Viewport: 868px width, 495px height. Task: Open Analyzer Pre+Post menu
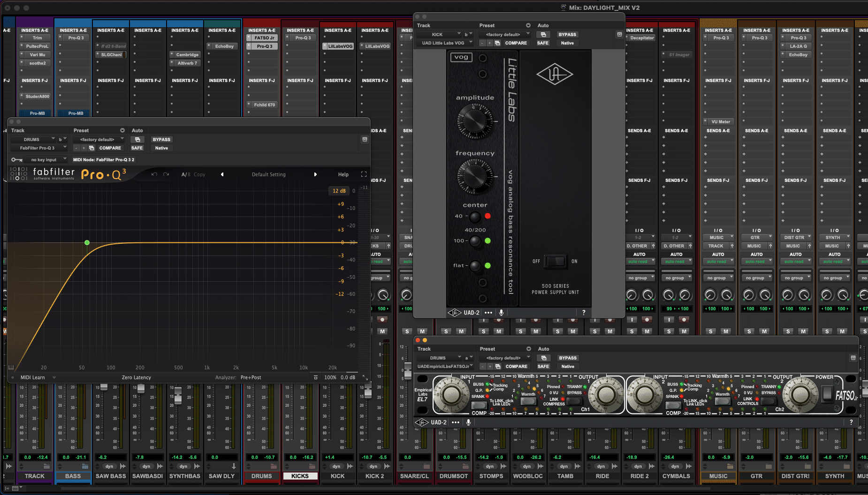pos(251,377)
